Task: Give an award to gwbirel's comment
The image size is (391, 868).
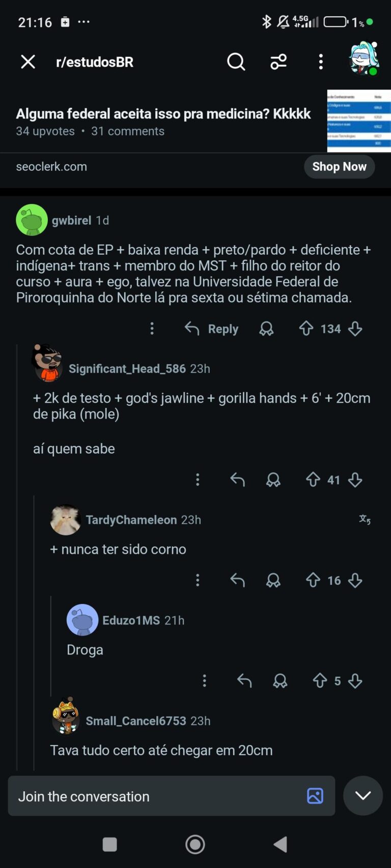Action: pyautogui.click(x=266, y=329)
